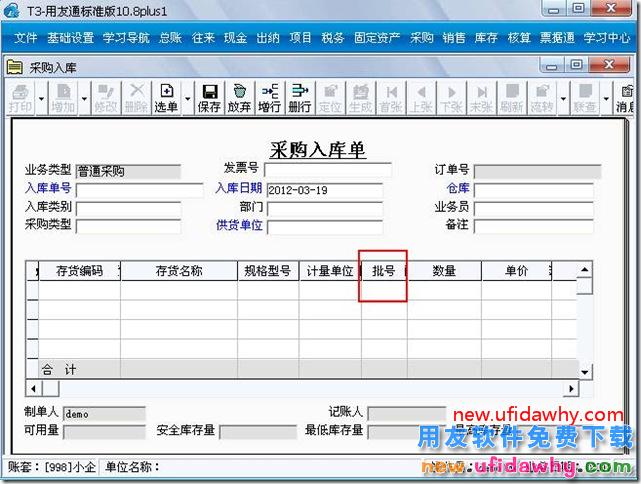This screenshot has height=484, width=641.
Task: Go to next record with 下张
Action: click(451, 98)
